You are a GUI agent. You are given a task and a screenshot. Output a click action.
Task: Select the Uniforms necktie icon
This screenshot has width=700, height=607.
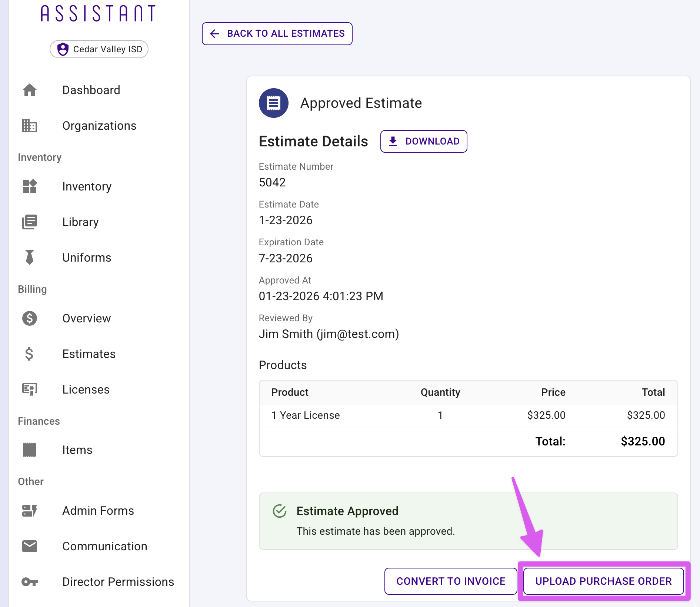(30, 257)
